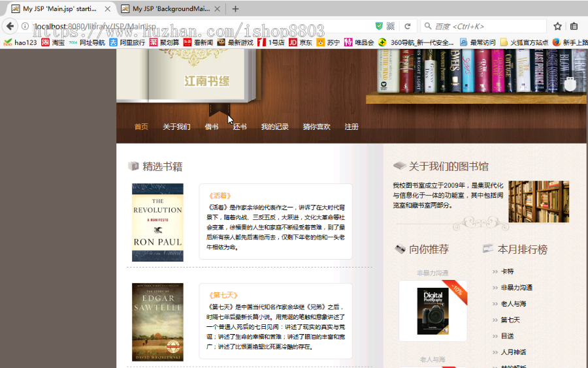Click the site info icon in address bar
Screen dimensions: 588x368
25,26
